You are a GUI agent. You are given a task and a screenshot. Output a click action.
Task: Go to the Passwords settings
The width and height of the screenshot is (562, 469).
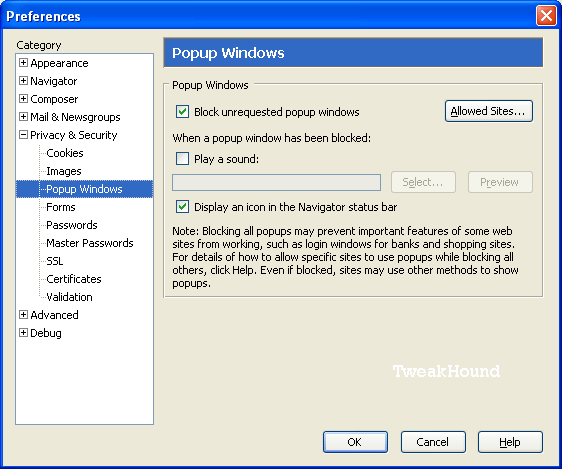[72, 225]
